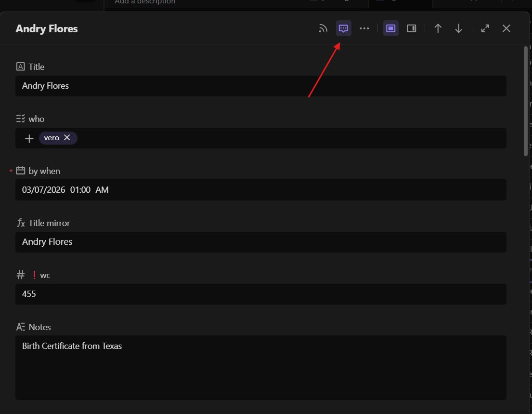
Task: Click the Title text field icon
Action: (20, 67)
